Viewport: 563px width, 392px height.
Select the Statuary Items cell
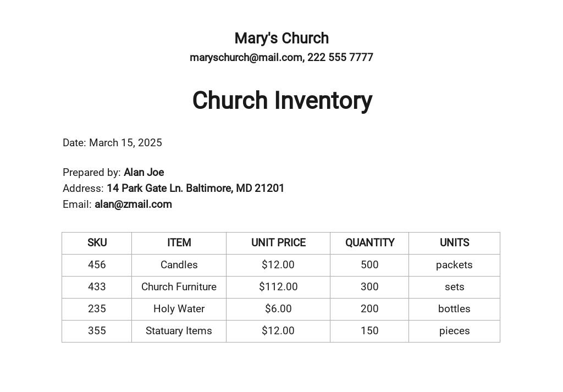(x=179, y=331)
